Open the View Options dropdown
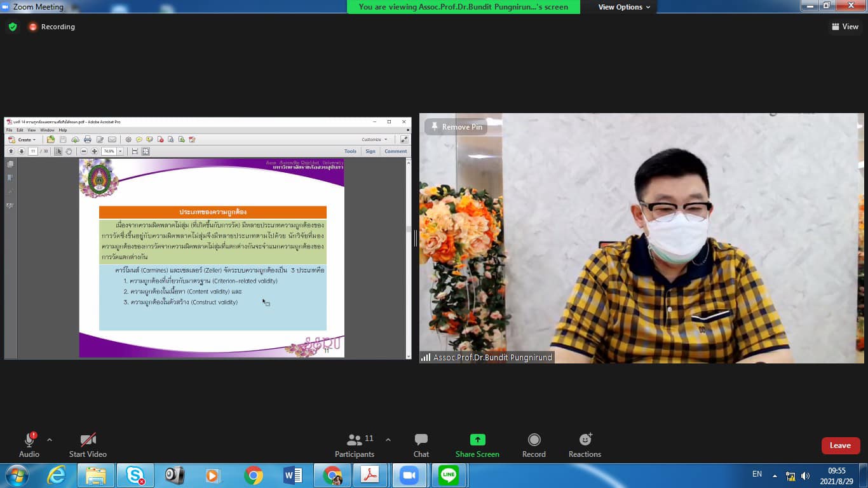 624,7
